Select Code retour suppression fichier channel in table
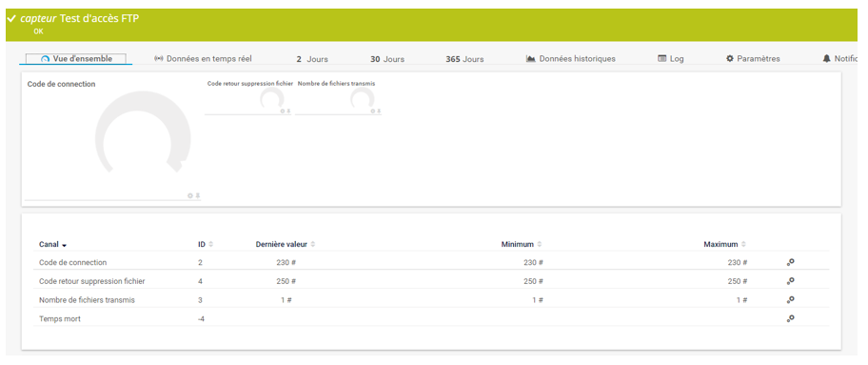This screenshot has width=868, height=365. [92, 281]
